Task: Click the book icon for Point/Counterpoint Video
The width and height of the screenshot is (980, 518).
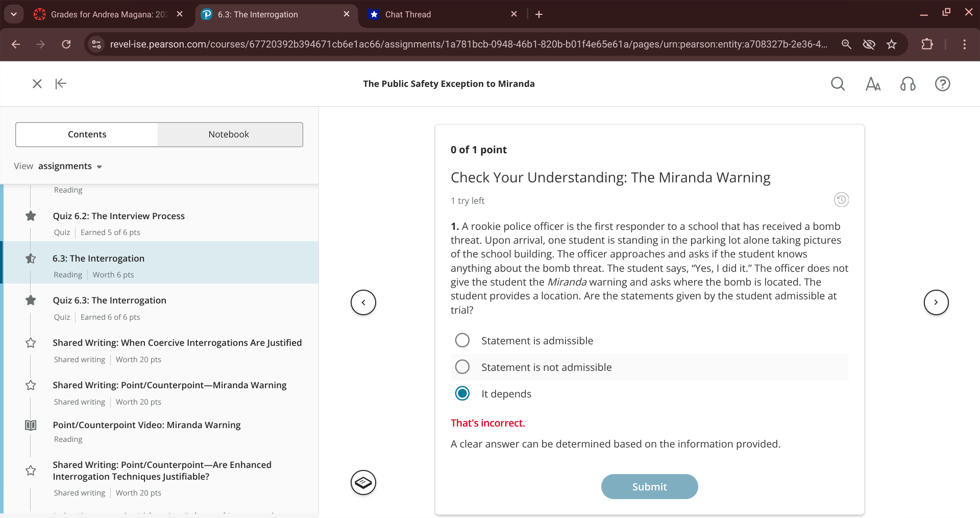Action: [31, 425]
